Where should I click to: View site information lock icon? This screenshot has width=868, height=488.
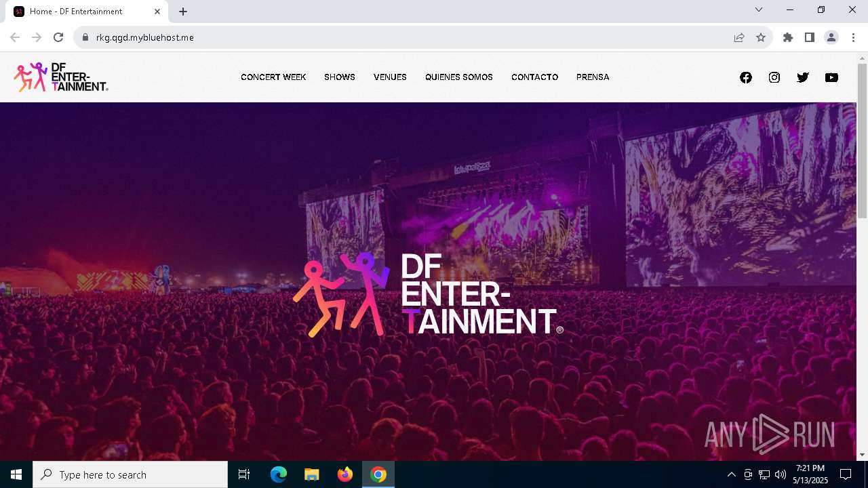coord(85,37)
